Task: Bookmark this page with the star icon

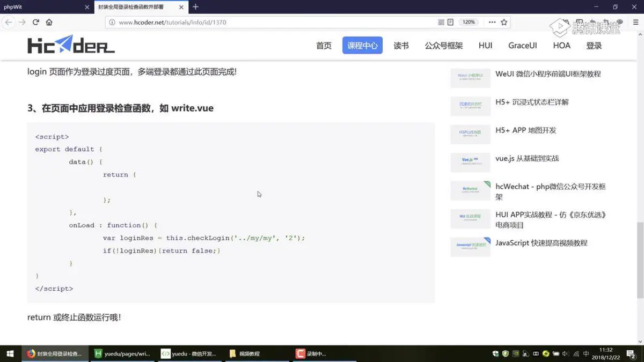Action: (504, 23)
